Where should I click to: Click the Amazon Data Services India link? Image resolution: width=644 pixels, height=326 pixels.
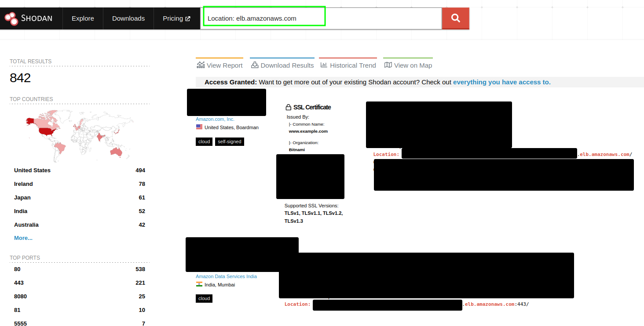[x=226, y=276]
